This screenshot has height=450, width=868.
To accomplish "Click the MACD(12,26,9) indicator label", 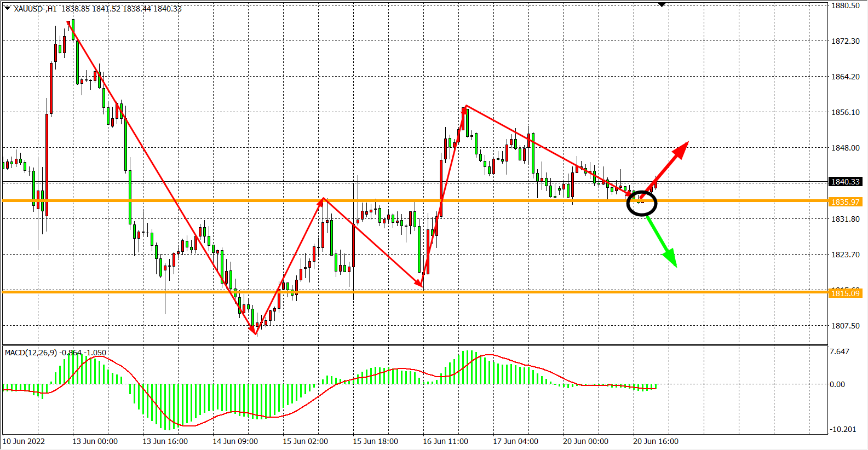I will click(x=31, y=353).
